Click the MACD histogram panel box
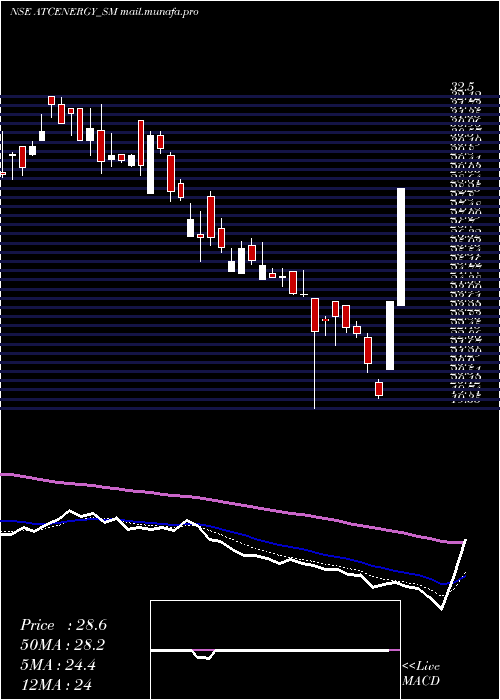Viewport: 500px width, 700px height. click(x=275, y=650)
